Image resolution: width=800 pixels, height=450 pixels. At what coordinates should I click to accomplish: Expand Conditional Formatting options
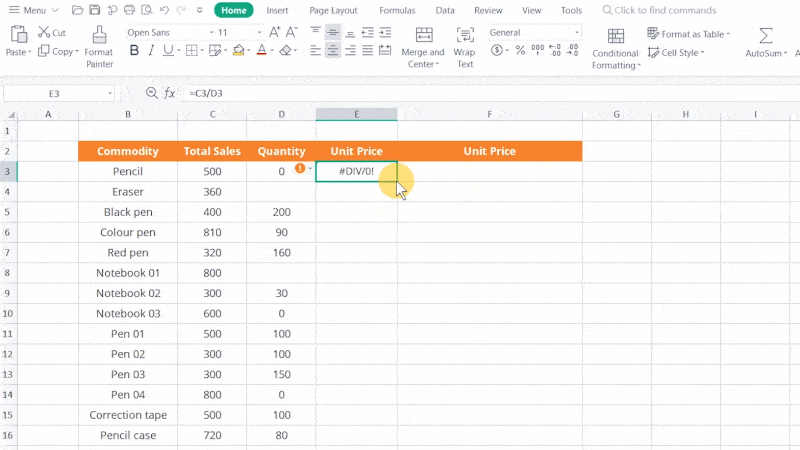point(639,65)
